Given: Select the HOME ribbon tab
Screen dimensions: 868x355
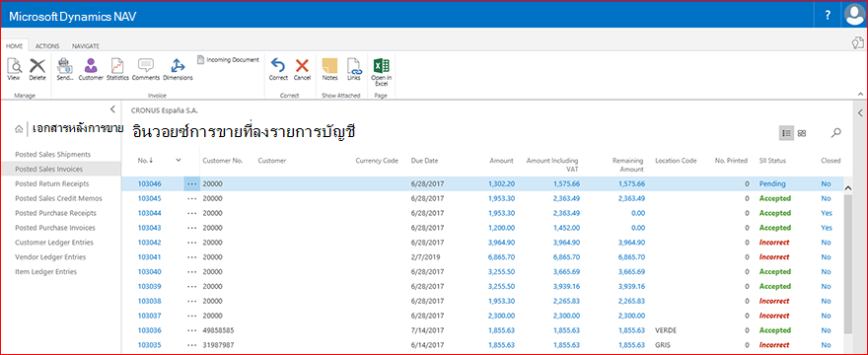Looking at the screenshot, I should 14,46.
